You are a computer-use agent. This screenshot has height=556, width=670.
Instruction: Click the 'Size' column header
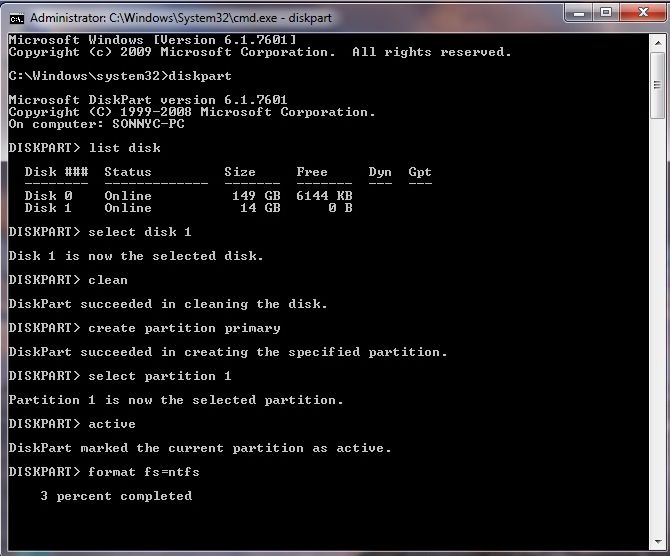click(240, 172)
